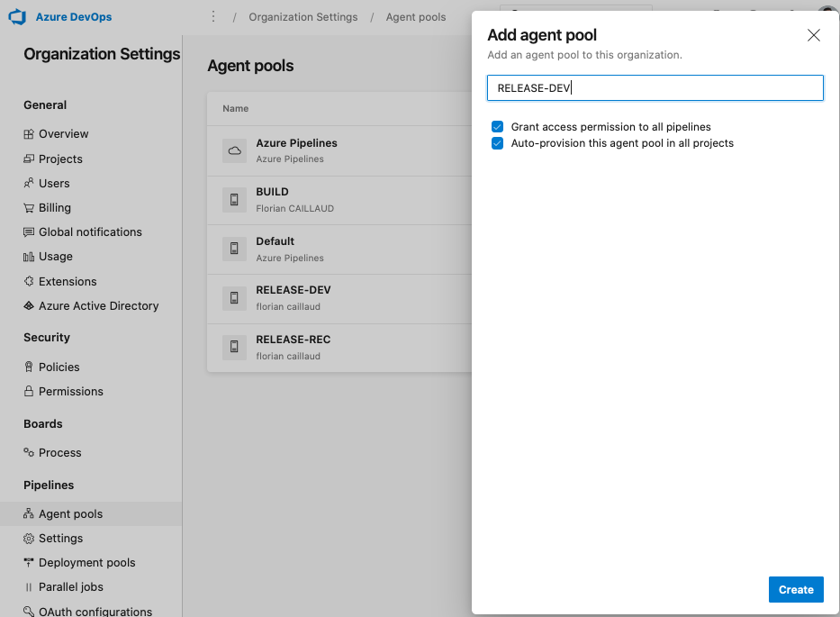Viewport: 840px width, 617px height.
Task: Click the Permissions lock icon
Action: tap(29, 391)
